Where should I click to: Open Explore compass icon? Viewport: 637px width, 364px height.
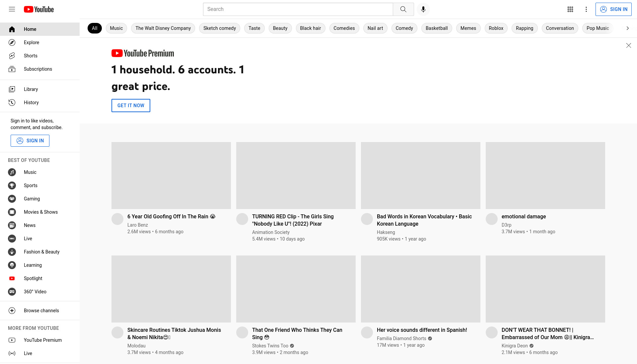12,42
